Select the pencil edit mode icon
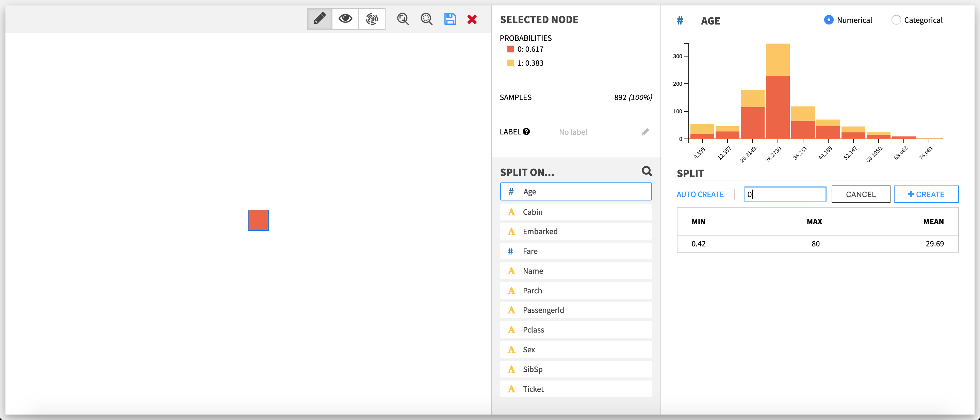The image size is (980, 420). pos(320,19)
